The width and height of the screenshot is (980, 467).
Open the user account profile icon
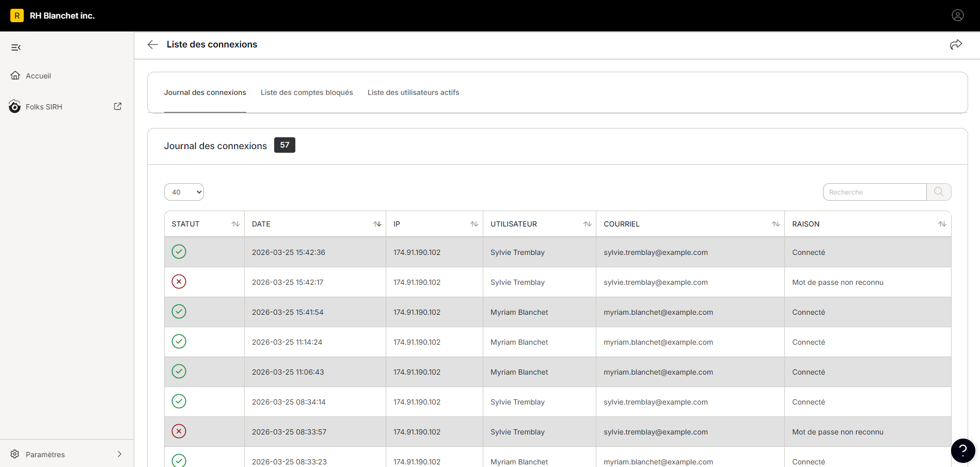[x=958, y=15]
